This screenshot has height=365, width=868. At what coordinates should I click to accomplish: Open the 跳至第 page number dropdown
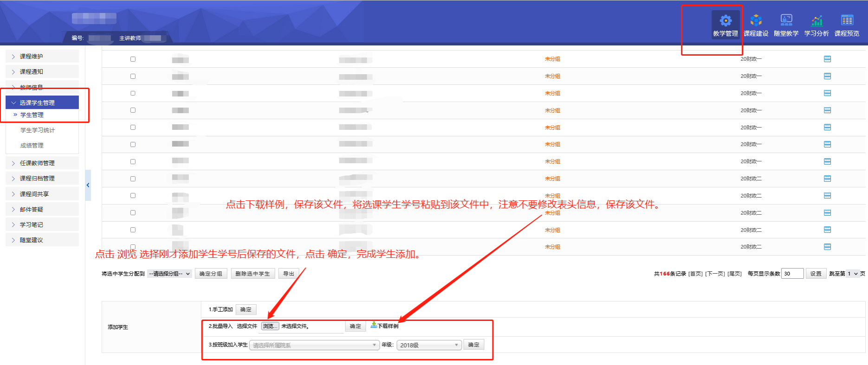point(853,274)
